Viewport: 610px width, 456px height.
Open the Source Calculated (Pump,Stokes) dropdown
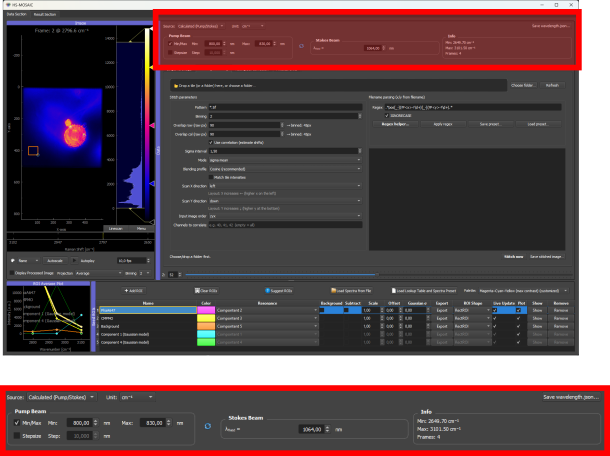tap(61, 397)
